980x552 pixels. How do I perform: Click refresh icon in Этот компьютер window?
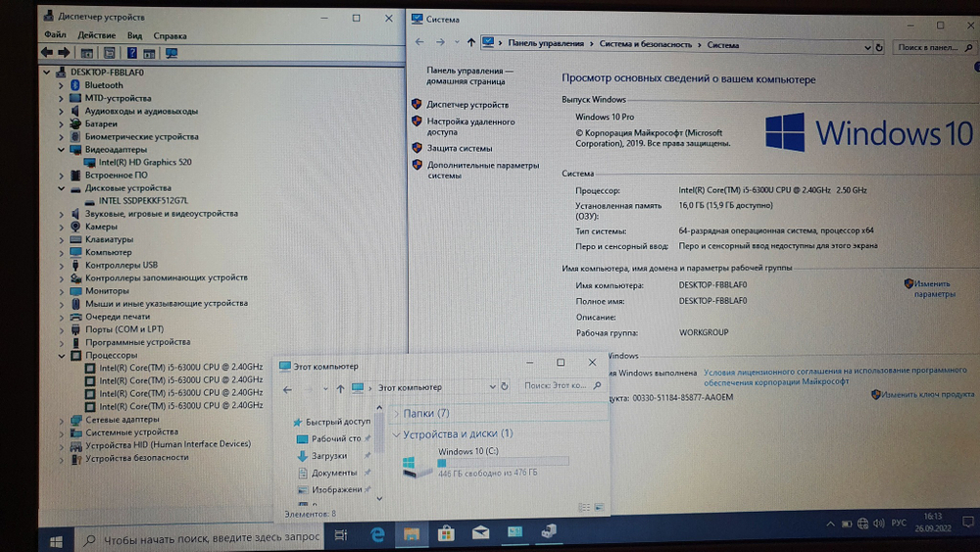505,386
